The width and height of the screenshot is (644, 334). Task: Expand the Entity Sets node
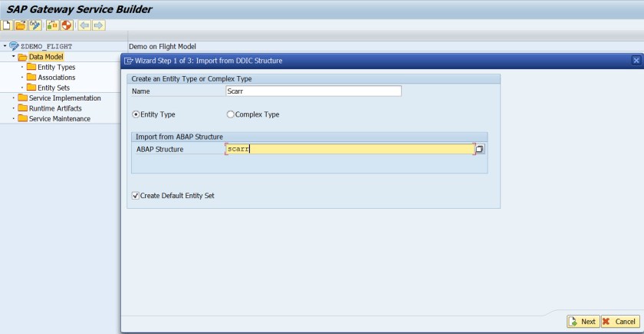point(22,88)
